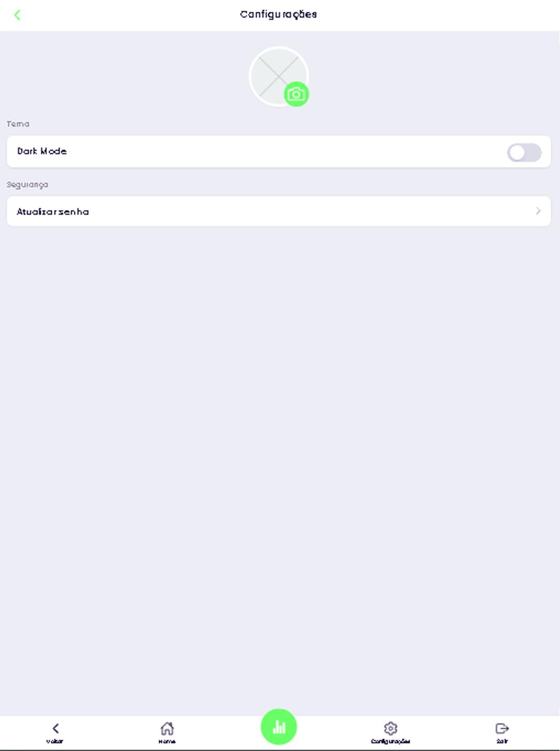This screenshot has width=560, height=751.
Task: Tap the Voltar chevron icon in bottom bar
Action: [55, 728]
